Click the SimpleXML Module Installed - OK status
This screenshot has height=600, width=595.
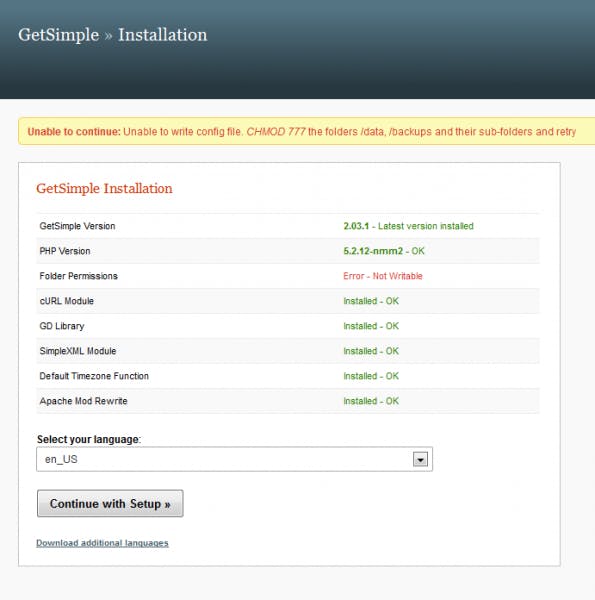tap(371, 351)
